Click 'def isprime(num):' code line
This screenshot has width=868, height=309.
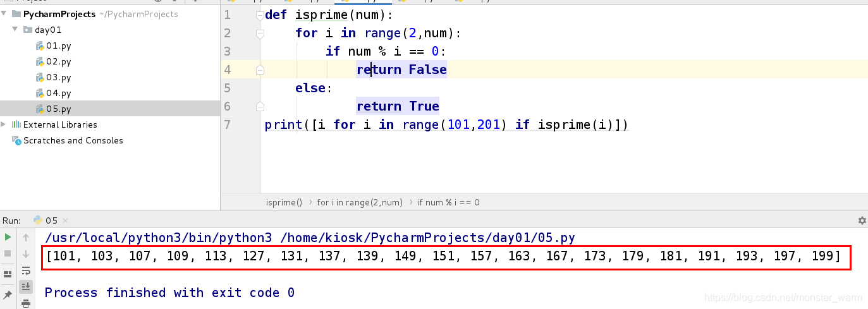[x=329, y=15]
